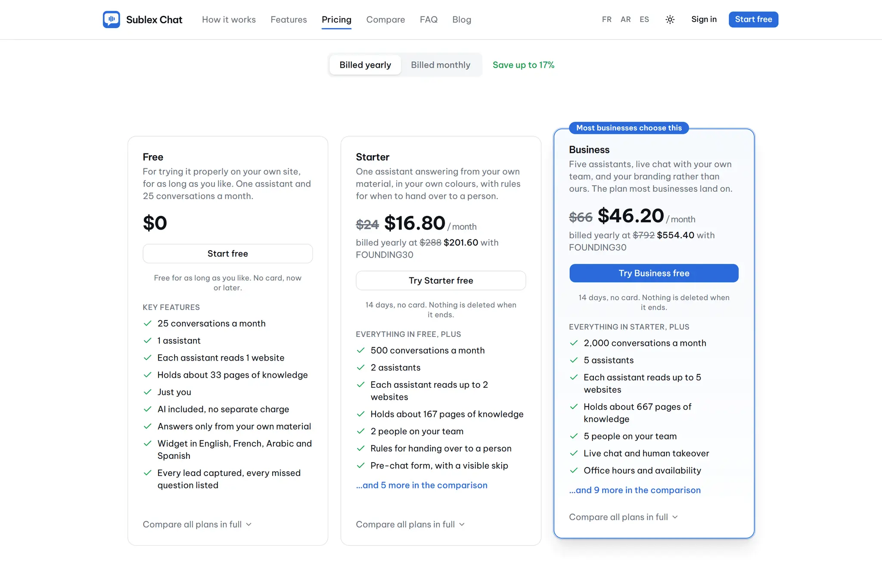
Task: Click Start free button in header
Action: (753, 19)
